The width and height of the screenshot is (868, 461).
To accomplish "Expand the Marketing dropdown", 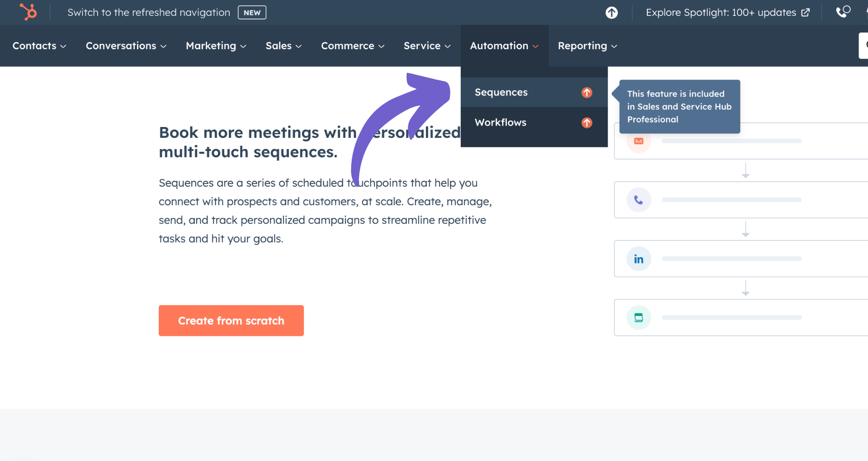I will [x=216, y=46].
